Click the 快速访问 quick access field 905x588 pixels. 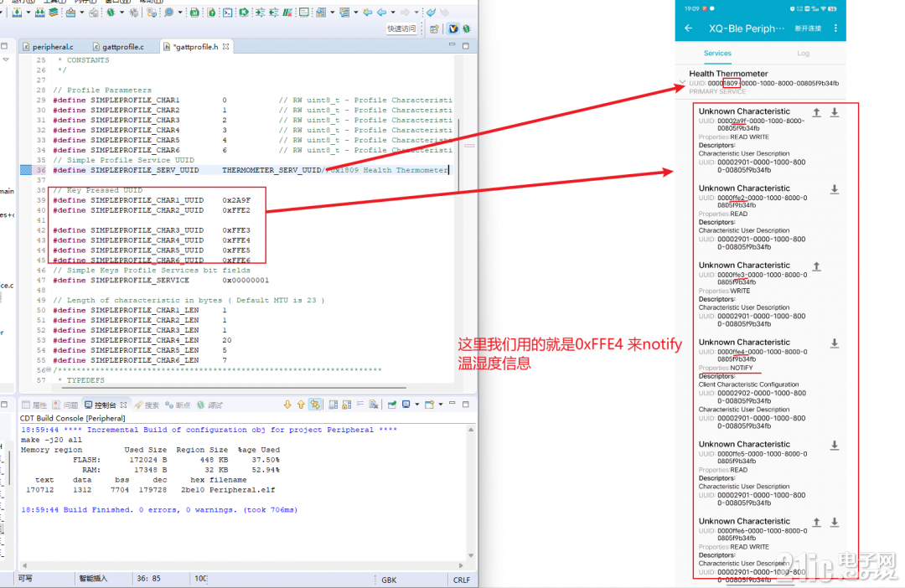[401, 28]
